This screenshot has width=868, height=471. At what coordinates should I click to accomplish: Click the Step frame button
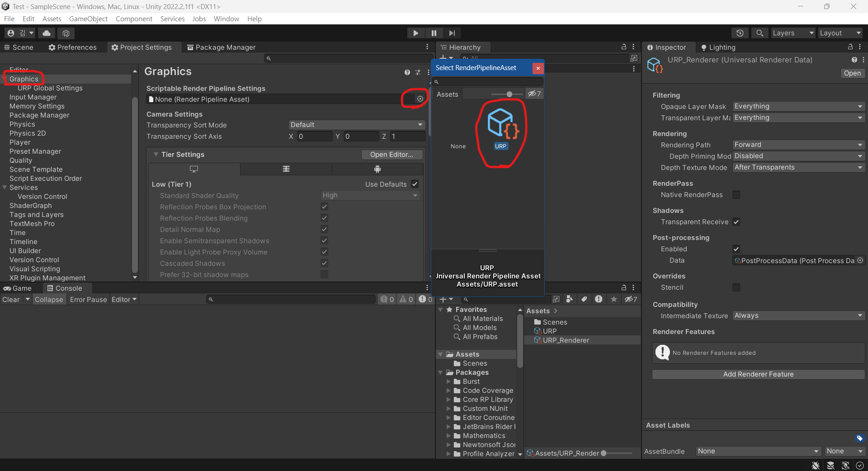[452, 33]
